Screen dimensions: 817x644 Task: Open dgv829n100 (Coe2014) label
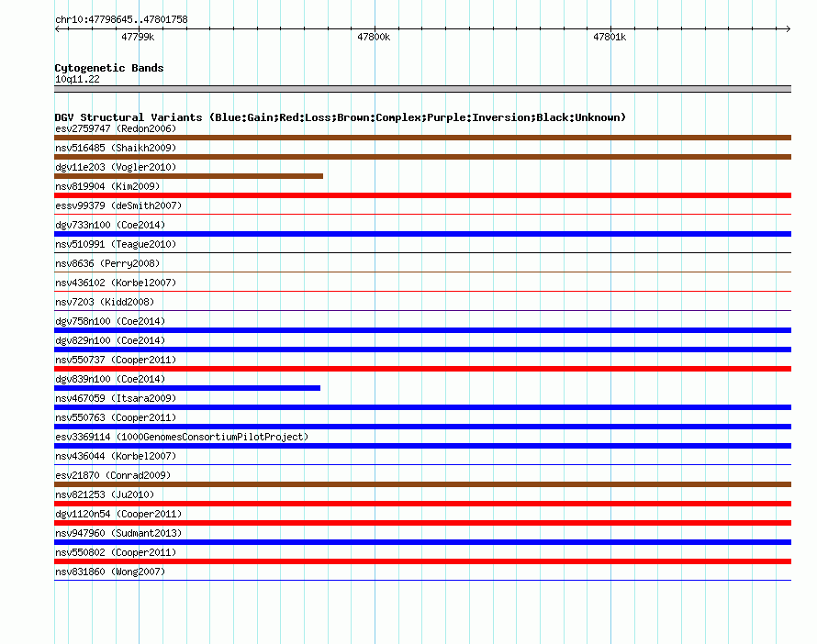[x=110, y=340]
